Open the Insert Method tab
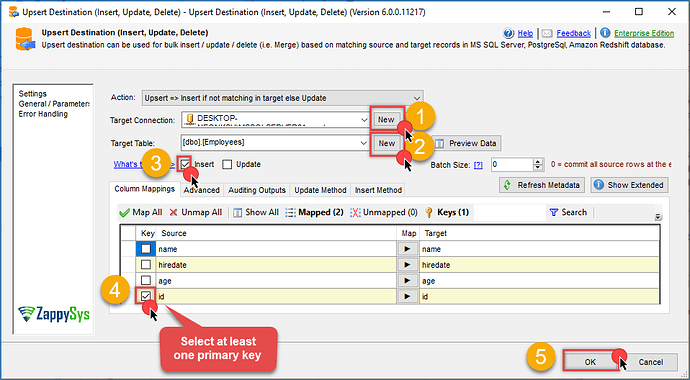This screenshot has height=380, width=690. click(378, 190)
